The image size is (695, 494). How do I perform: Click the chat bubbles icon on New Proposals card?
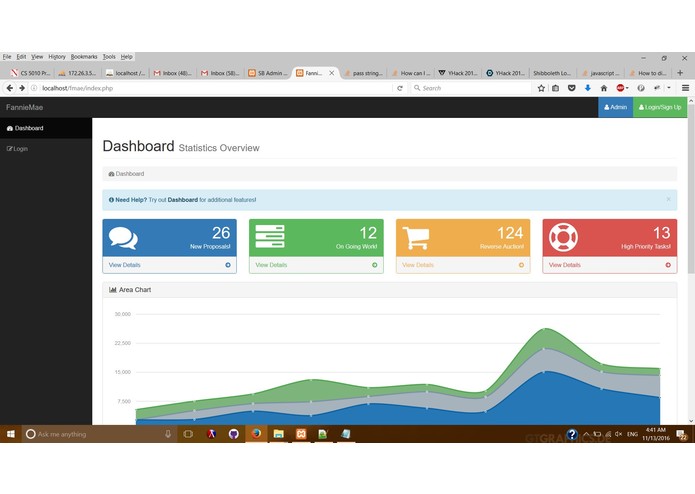pos(123,238)
